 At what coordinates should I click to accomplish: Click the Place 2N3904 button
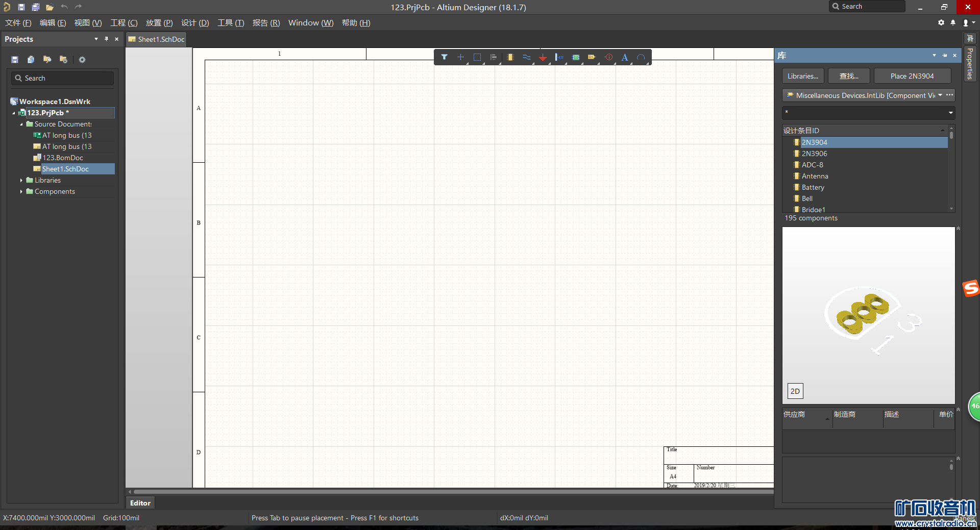(912, 76)
